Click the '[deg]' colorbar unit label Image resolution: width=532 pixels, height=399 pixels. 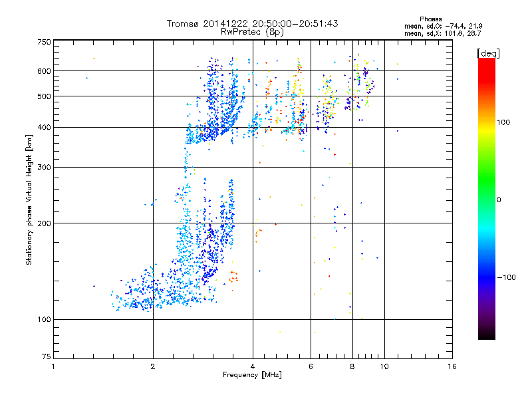tap(488, 53)
